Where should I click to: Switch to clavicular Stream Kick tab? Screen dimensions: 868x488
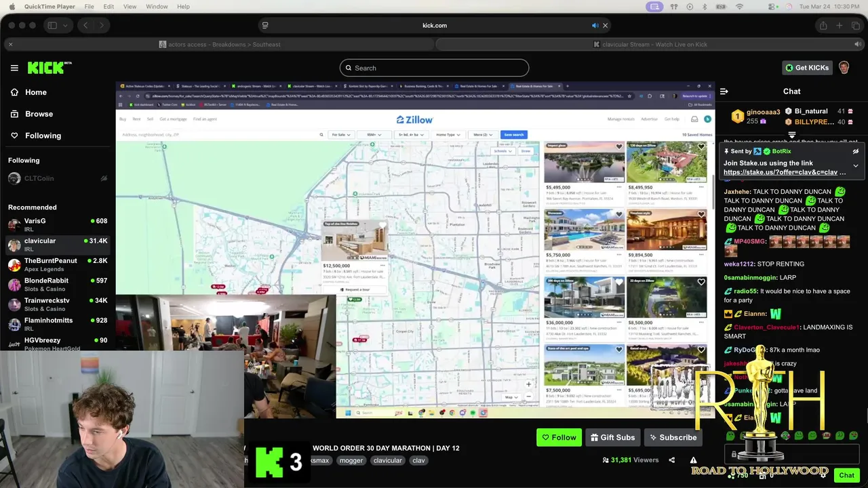pyautogui.click(x=650, y=45)
